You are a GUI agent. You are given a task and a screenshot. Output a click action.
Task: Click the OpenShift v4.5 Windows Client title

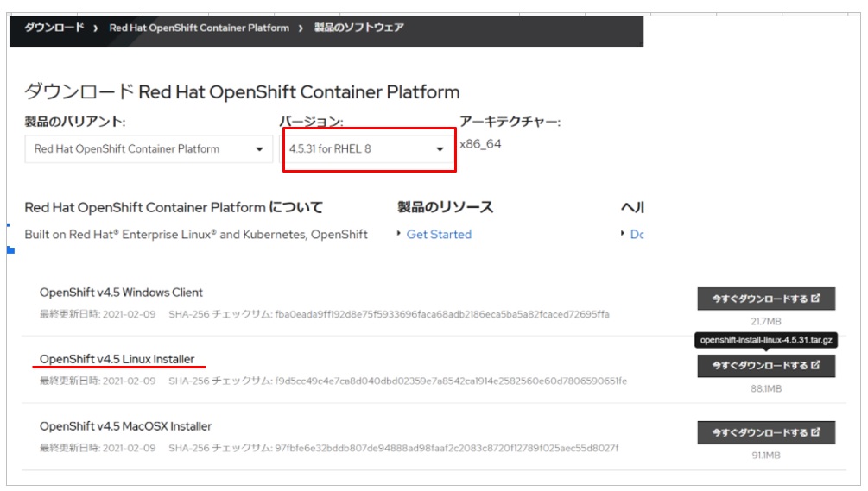point(121,293)
